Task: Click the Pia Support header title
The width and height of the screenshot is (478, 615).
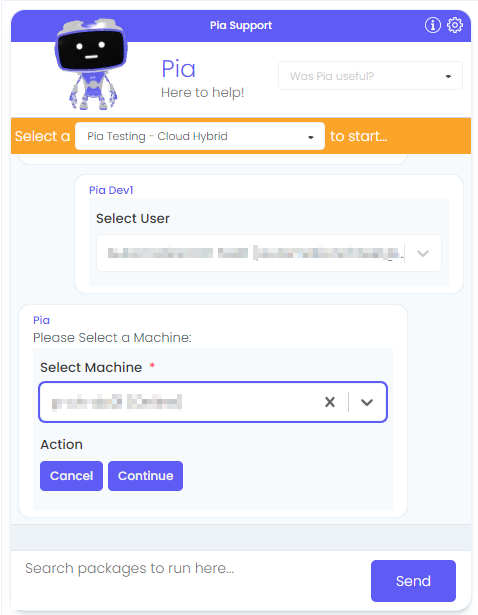Action: (241, 25)
